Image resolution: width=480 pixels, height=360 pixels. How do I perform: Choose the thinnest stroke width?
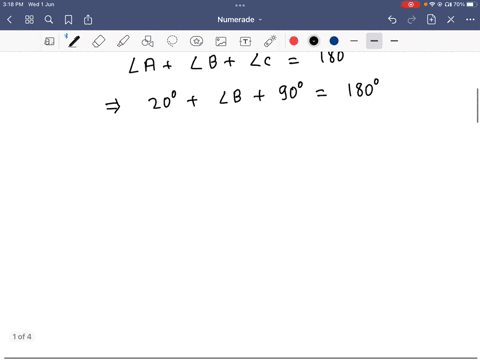point(354,41)
